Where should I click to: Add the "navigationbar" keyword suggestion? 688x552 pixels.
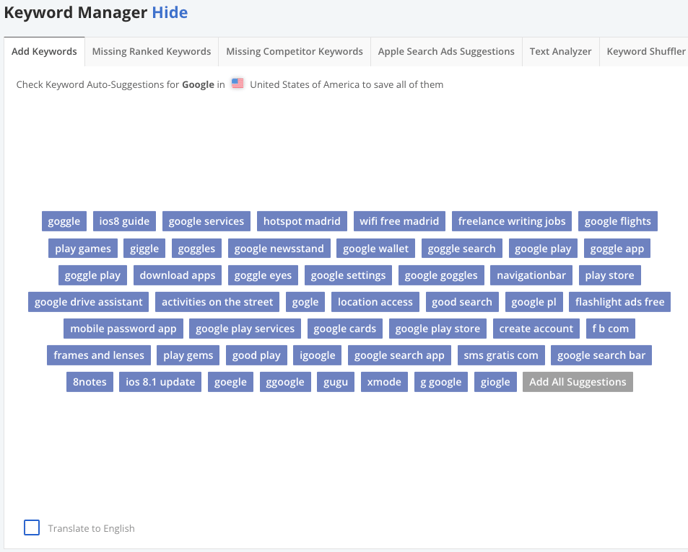click(531, 275)
